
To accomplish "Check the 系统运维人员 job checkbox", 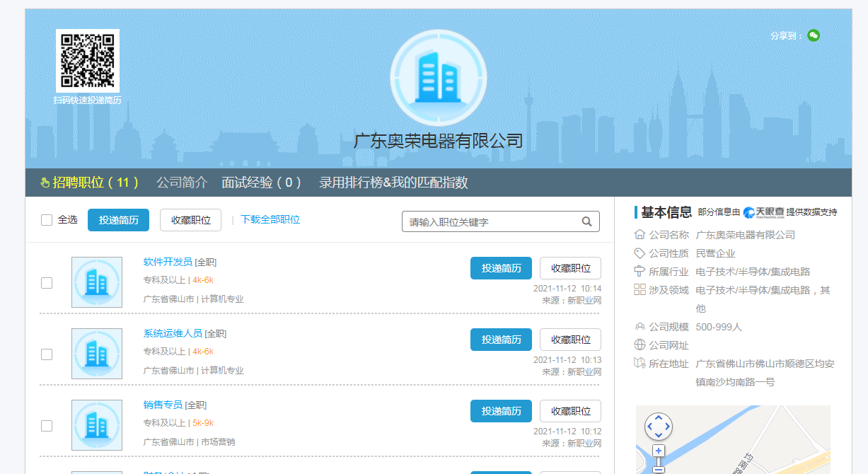I will [x=47, y=354].
